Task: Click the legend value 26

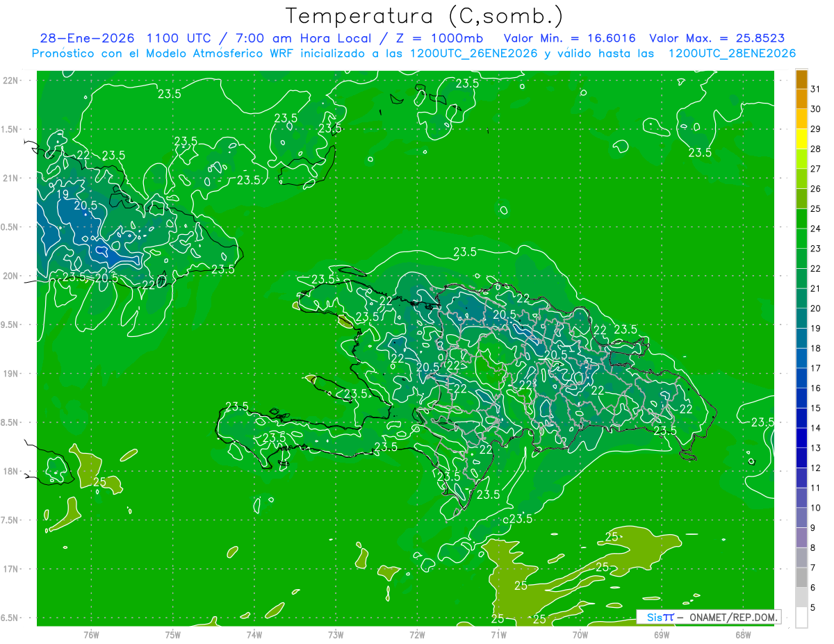Action: (817, 188)
